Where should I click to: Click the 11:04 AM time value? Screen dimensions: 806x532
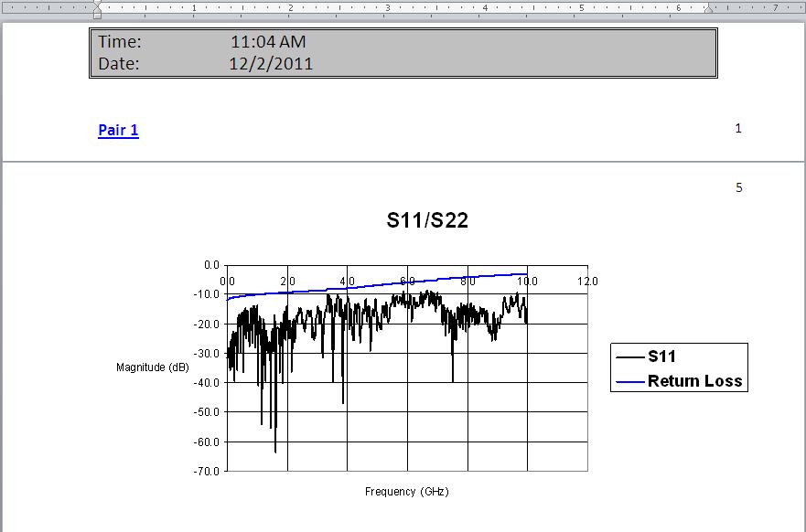(x=268, y=42)
